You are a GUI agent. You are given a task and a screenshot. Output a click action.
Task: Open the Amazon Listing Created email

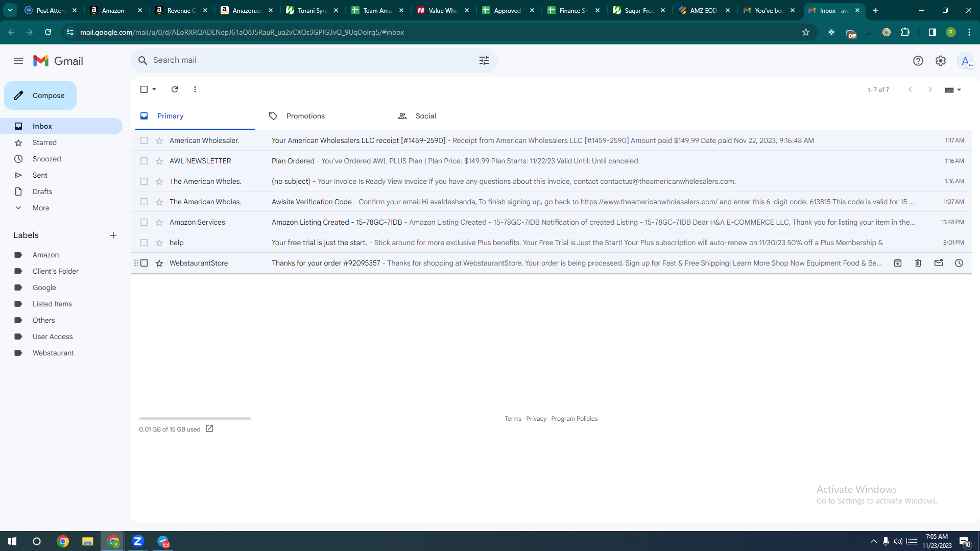click(x=552, y=222)
